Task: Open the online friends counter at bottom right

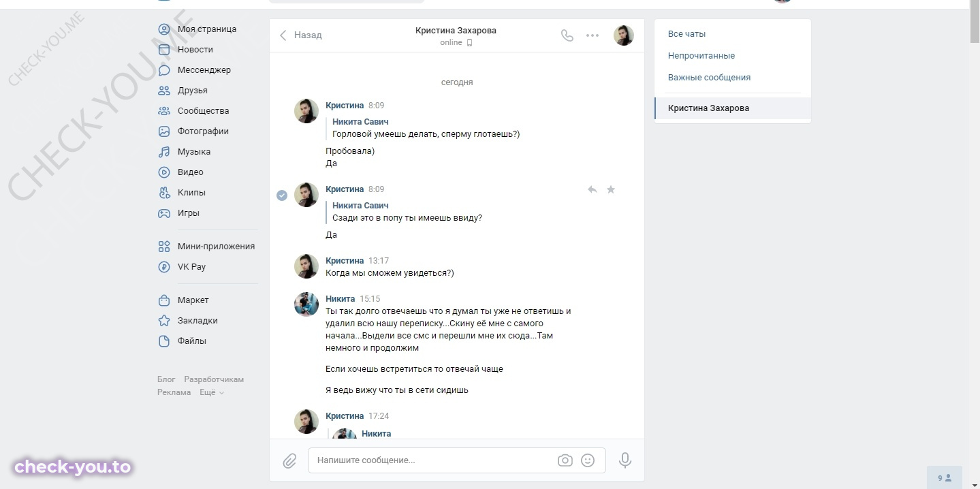Action: pos(945,478)
